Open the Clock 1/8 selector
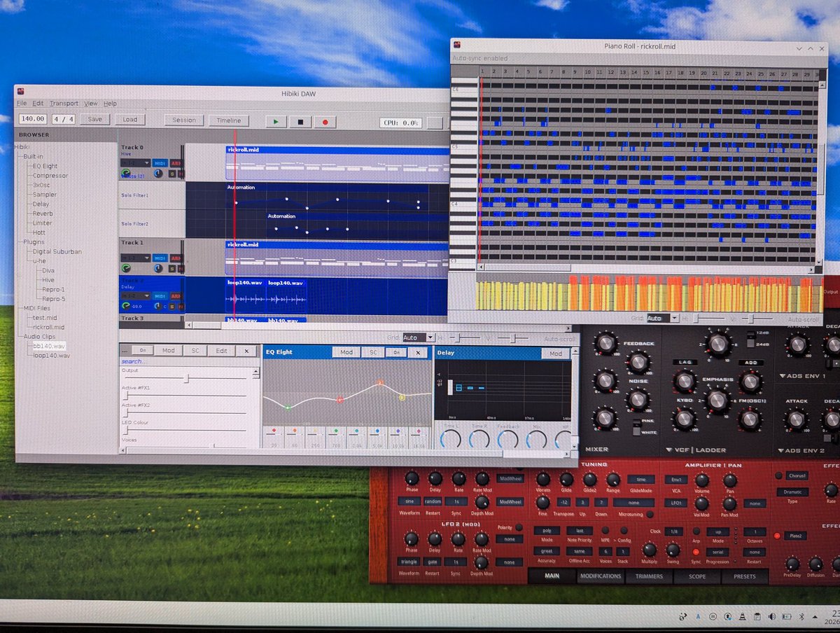Screen dimensions: 840x633 click(x=673, y=531)
